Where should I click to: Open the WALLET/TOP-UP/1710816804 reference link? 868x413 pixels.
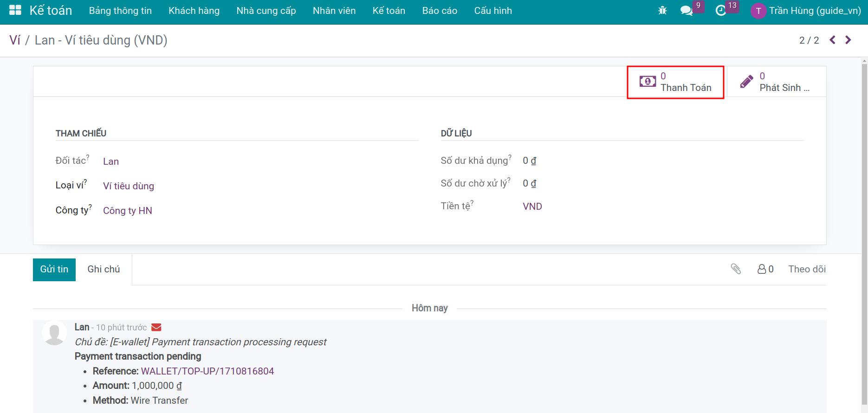[x=207, y=371]
